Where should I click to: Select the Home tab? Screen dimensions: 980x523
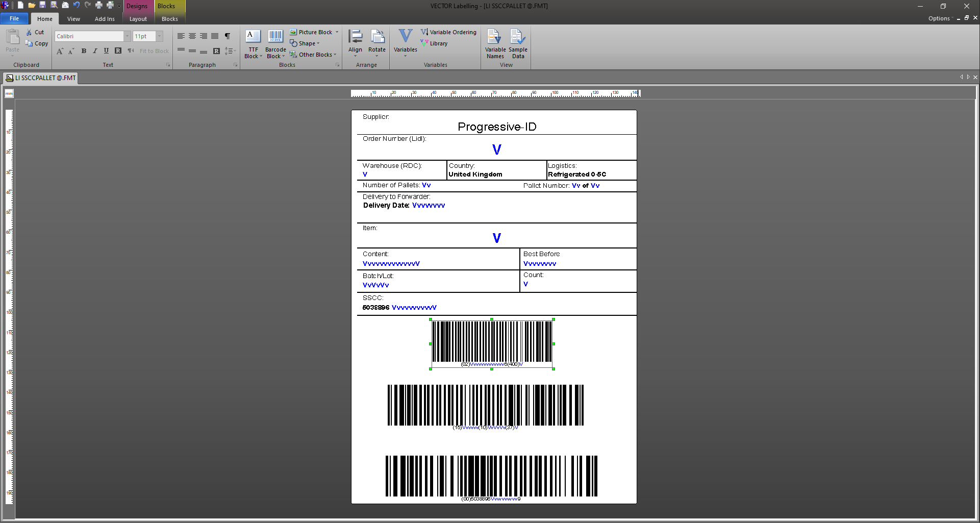click(x=45, y=19)
